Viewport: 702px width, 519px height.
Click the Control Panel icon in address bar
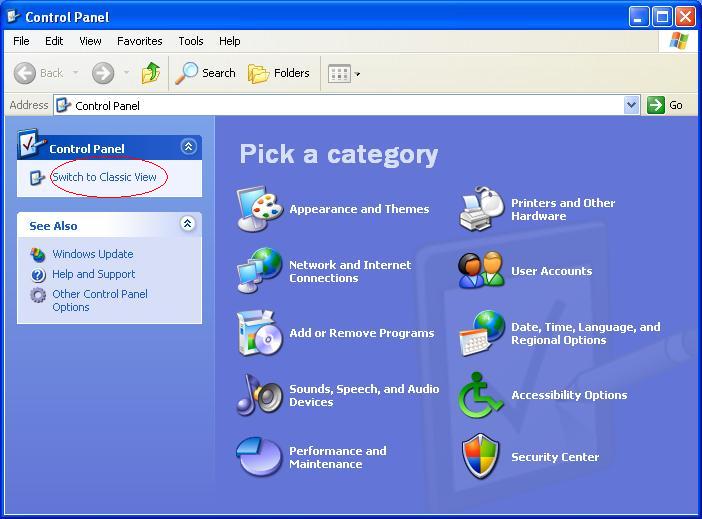point(64,105)
